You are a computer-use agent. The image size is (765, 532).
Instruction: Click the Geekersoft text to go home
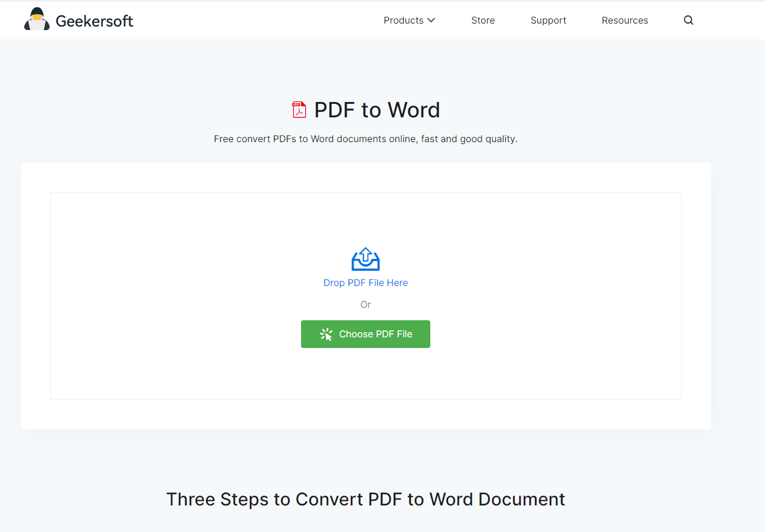(94, 19)
